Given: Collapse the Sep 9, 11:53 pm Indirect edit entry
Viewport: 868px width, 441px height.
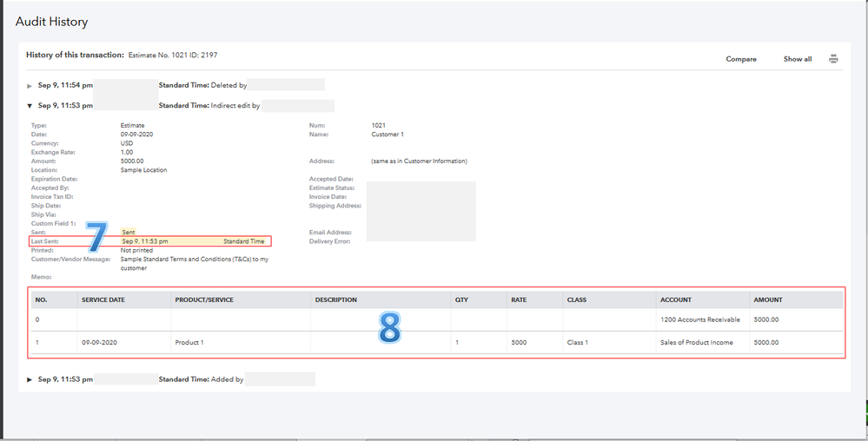Looking at the screenshot, I should point(30,106).
